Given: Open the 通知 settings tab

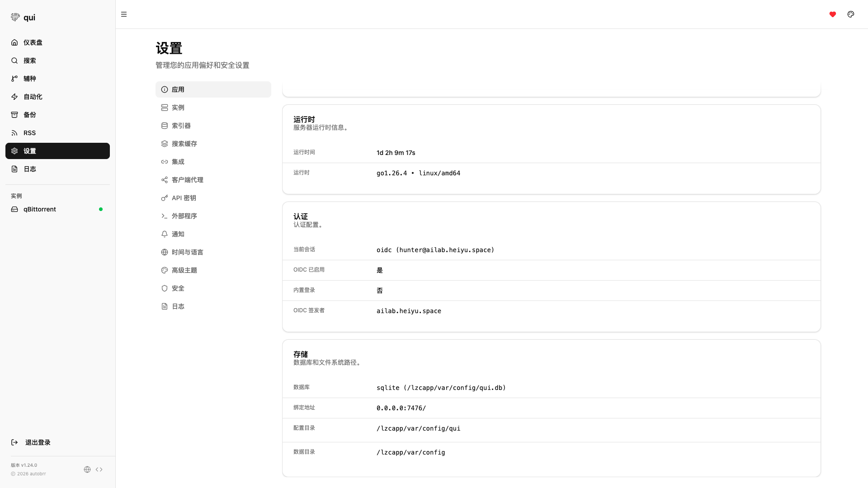Looking at the screenshot, I should pos(213,234).
